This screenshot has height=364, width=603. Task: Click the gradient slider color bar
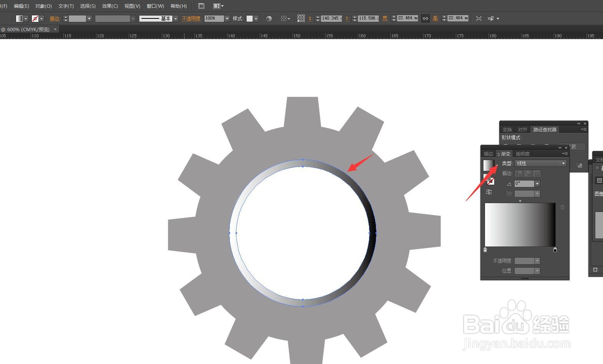[520, 225]
